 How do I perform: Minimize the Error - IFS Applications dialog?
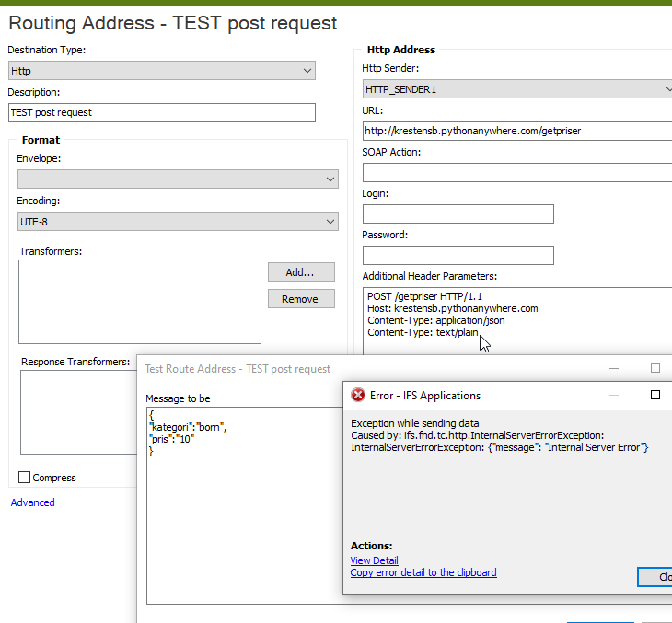(614, 395)
